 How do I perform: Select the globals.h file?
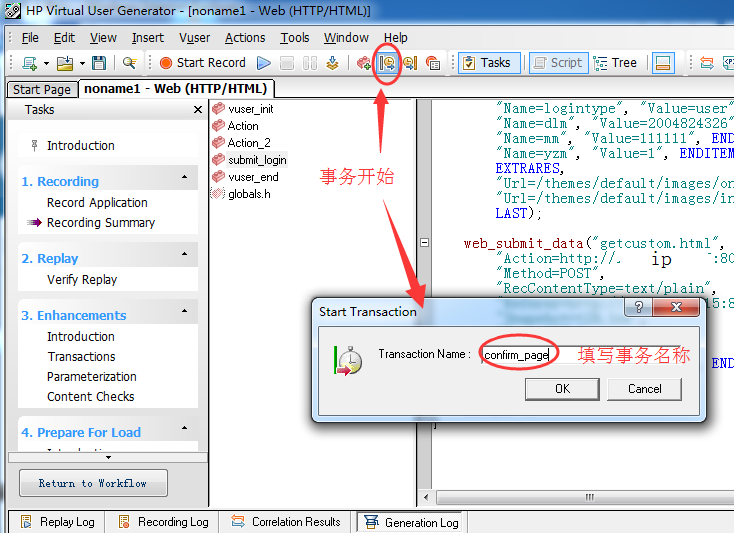tap(241, 194)
